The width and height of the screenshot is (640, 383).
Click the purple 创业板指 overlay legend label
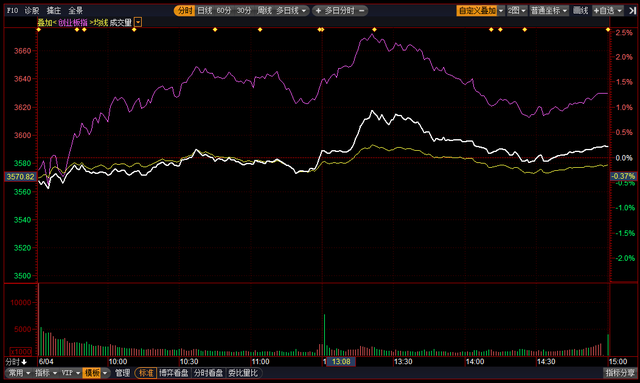point(73,22)
